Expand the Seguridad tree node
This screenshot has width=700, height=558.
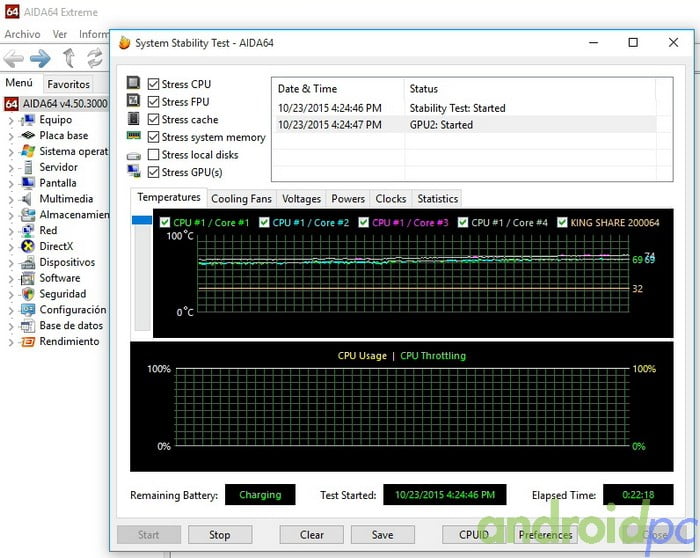tap(11, 295)
